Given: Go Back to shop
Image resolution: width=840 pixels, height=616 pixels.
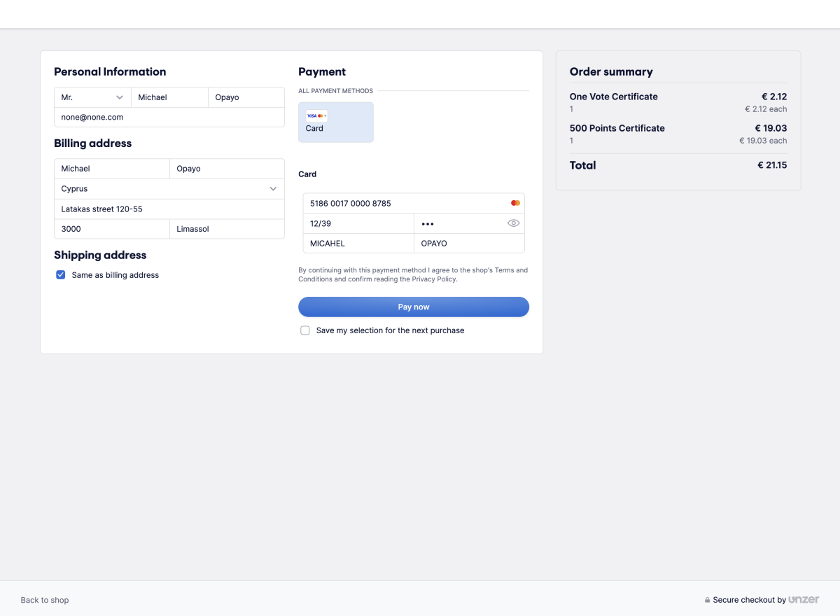Looking at the screenshot, I should point(45,600).
